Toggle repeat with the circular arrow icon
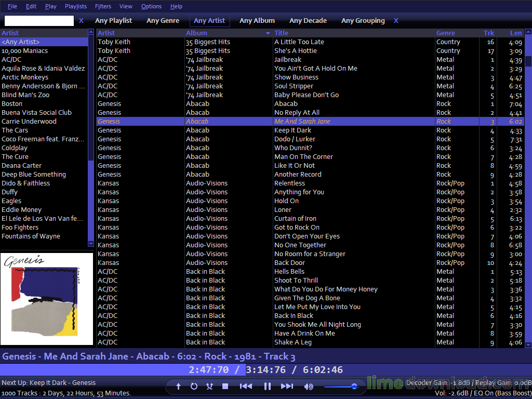 tap(194, 386)
